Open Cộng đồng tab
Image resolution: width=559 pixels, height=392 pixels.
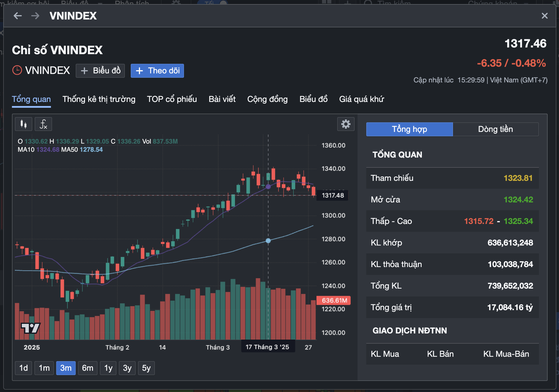coord(267,99)
